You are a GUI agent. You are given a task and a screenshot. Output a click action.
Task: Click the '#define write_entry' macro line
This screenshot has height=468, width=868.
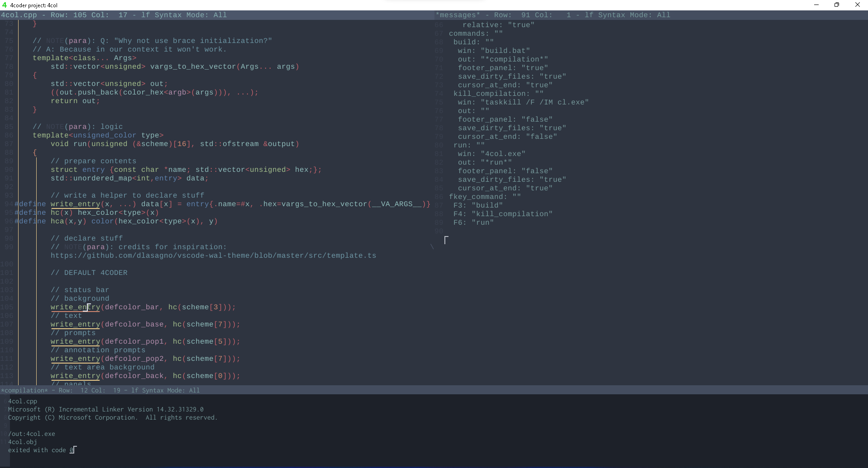pos(222,204)
